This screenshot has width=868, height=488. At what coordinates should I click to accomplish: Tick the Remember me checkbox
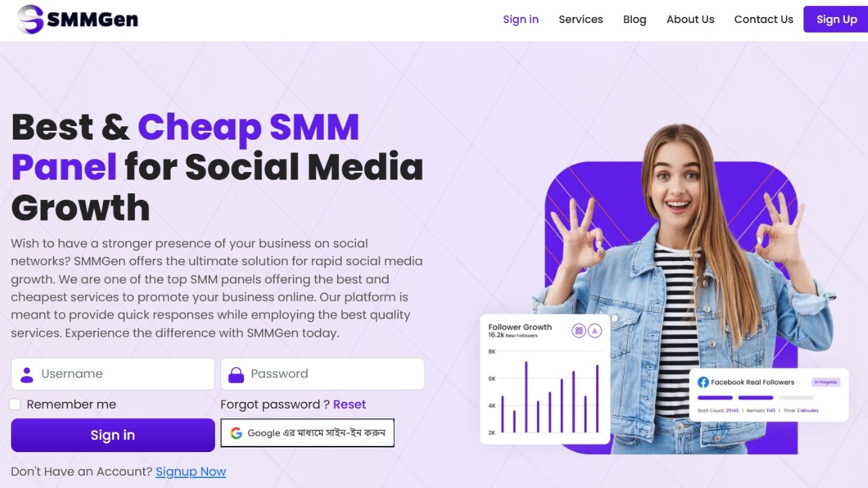pos(15,405)
